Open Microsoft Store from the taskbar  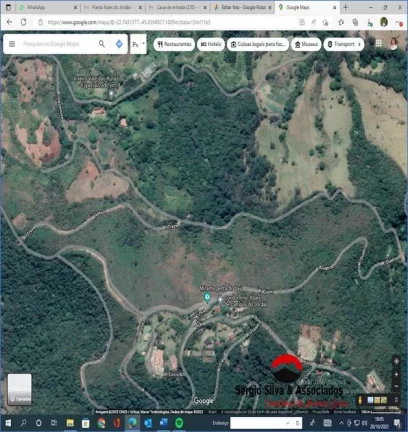[86, 423]
